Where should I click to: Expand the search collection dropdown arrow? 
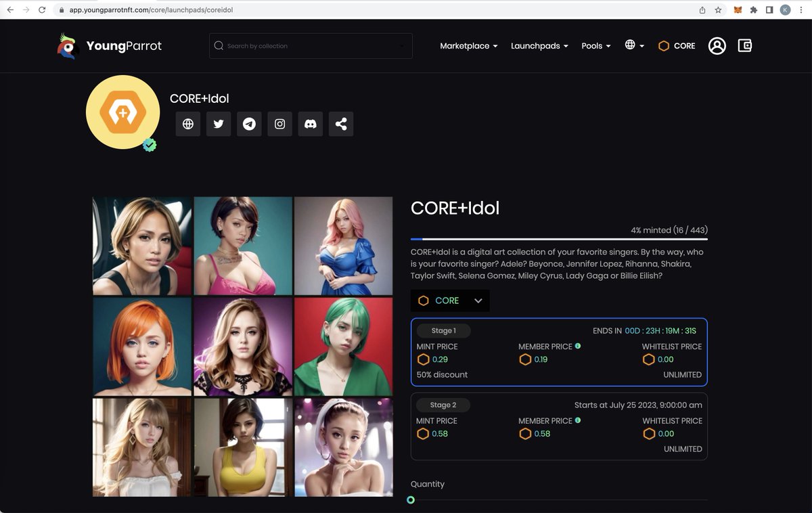tap(401, 46)
